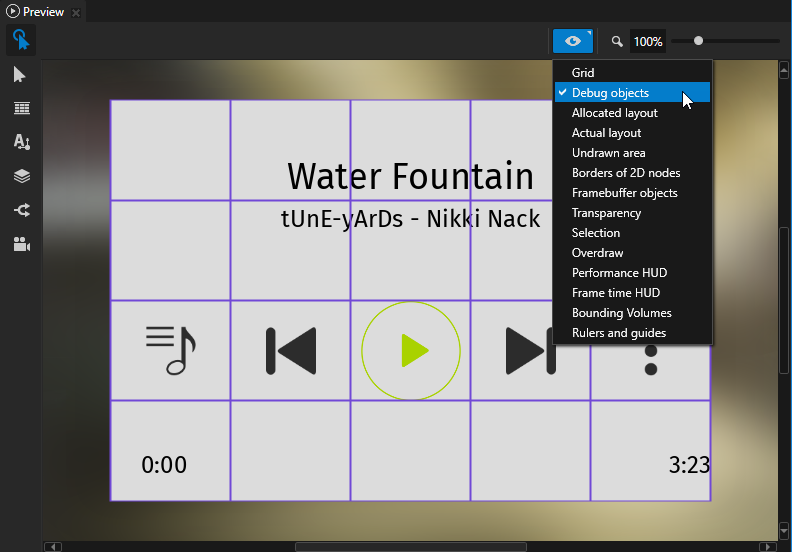Collapse the eye visualization dropdown button

pyautogui.click(x=573, y=41)
